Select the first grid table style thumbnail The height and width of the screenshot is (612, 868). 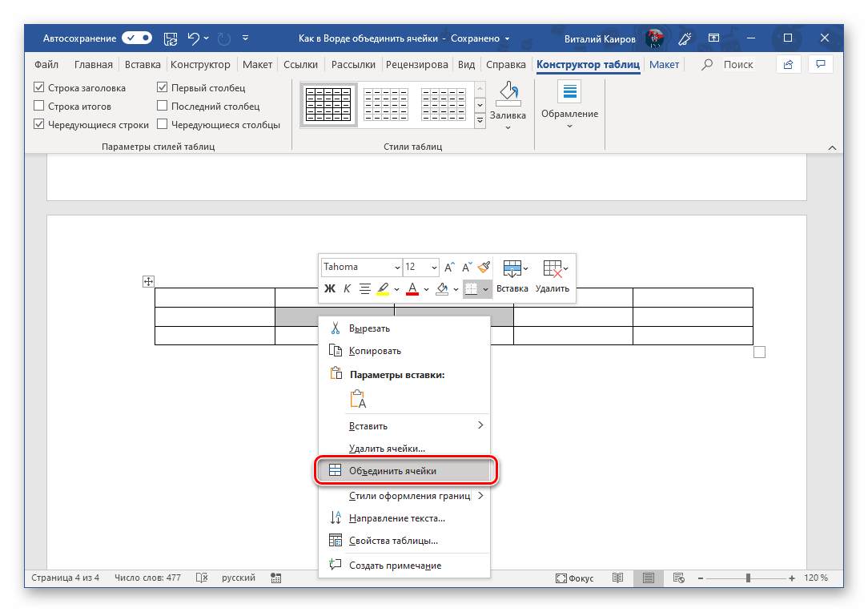tap(329, 104)
